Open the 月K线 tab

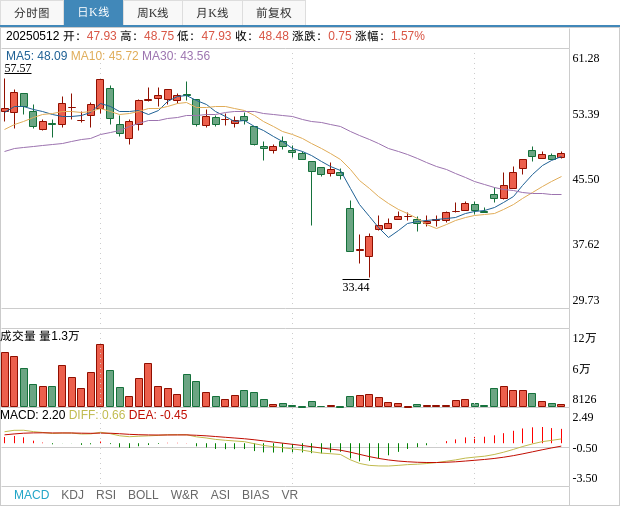pyautogui.click(x=212, y=13)
